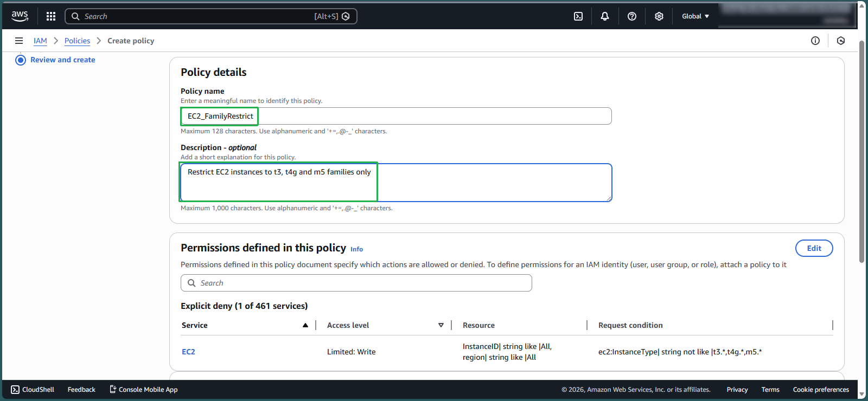Click the Description text area

[x=396, y=183]
